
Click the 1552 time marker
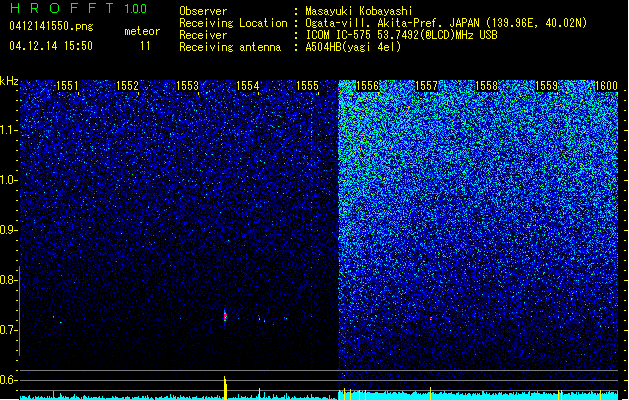tap(127, 86)
